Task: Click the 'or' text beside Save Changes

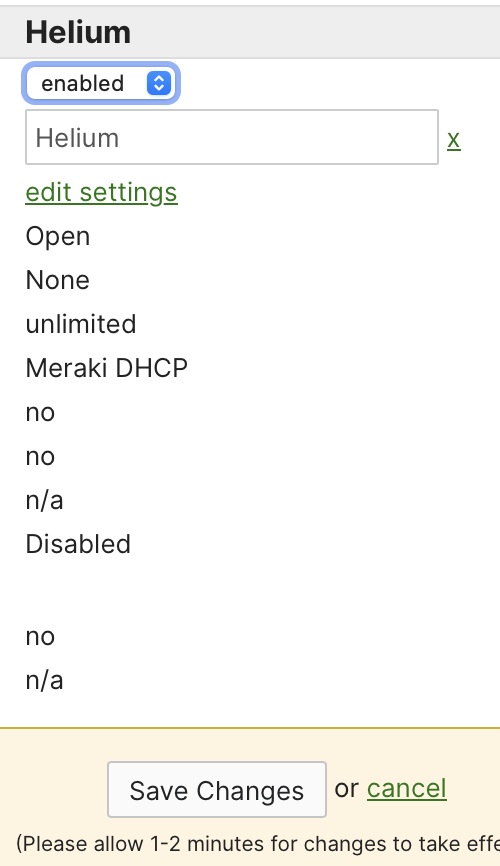Action: click(347, 789)
